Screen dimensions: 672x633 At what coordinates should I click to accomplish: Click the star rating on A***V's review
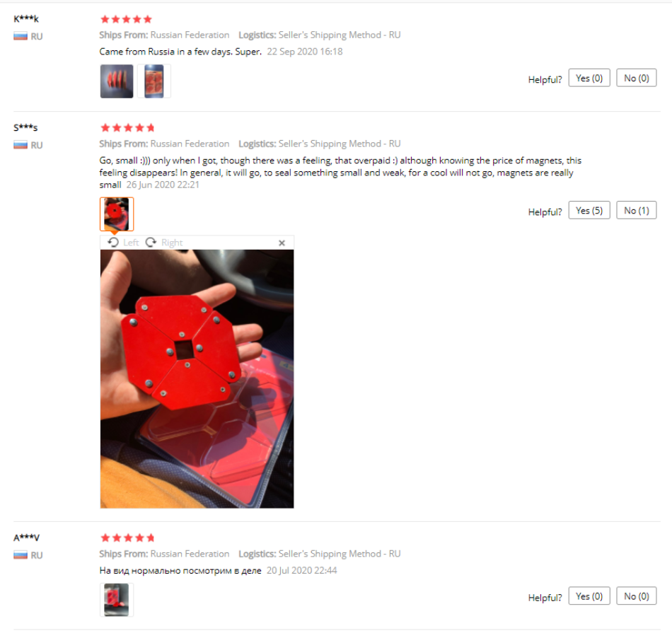127,538
